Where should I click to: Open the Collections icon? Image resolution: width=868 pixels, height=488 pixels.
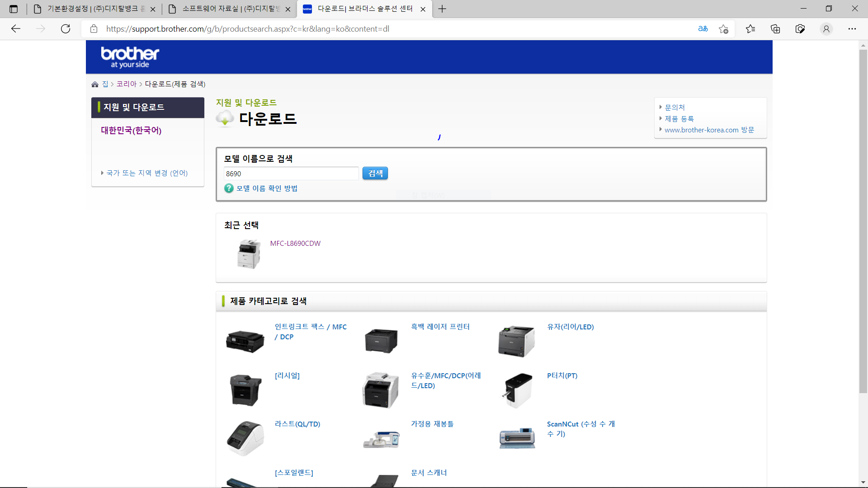775,29
